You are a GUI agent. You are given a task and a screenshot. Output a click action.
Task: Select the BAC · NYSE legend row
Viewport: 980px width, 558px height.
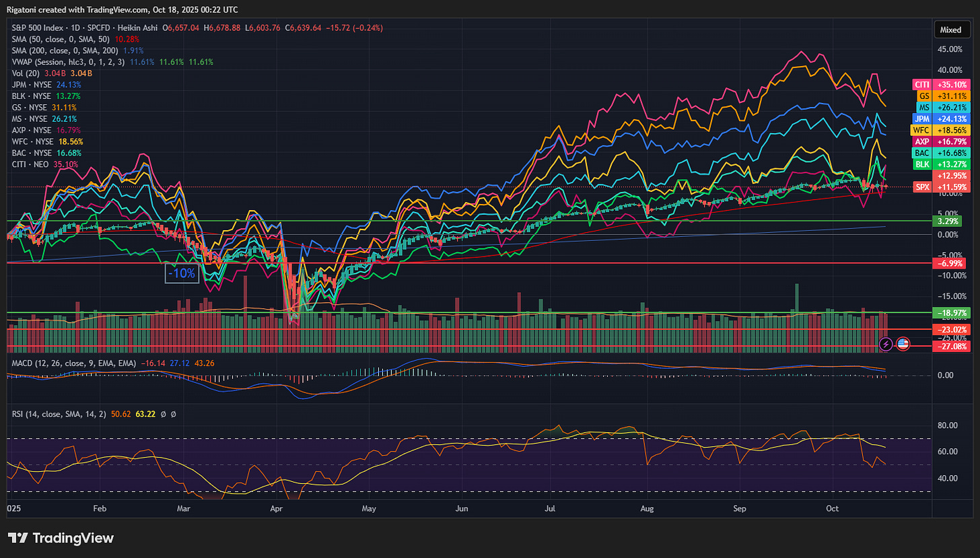click(46, 153)
